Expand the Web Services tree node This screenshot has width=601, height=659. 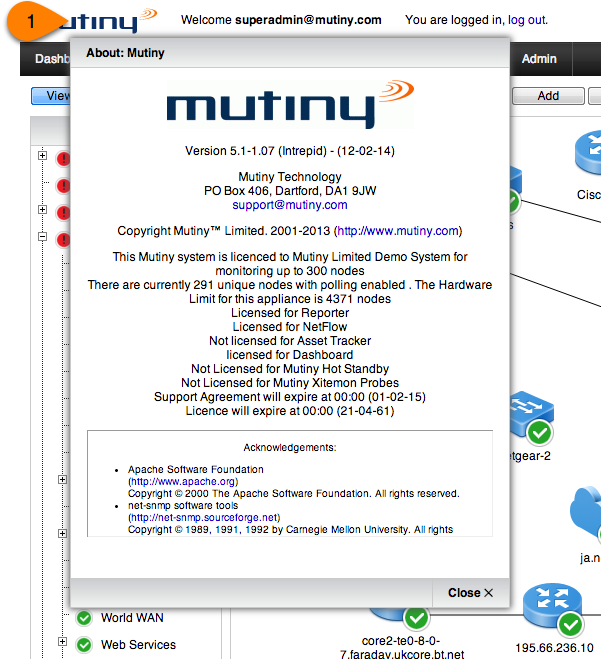click(62, 641)
